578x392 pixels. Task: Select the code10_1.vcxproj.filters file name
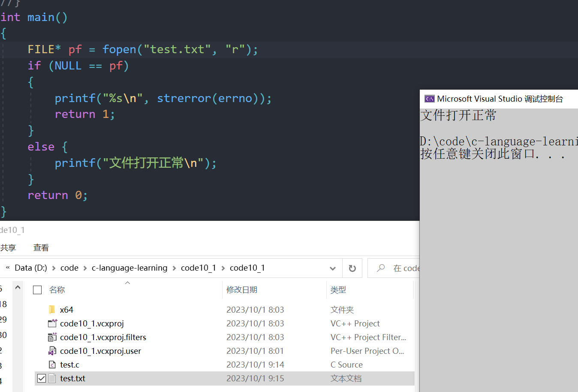pyautogui.click(x=103, y=337)
